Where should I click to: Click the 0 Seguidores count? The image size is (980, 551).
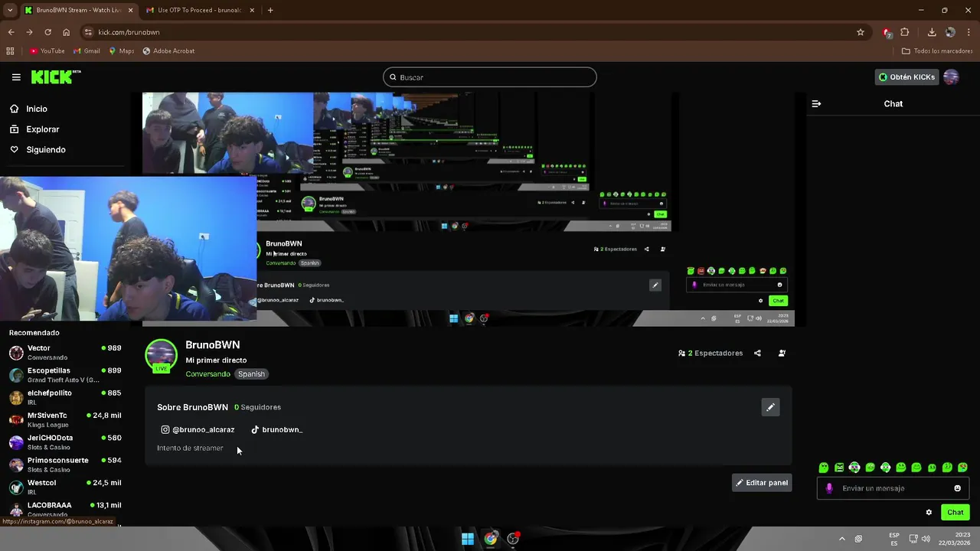click(x=257, y=407)
